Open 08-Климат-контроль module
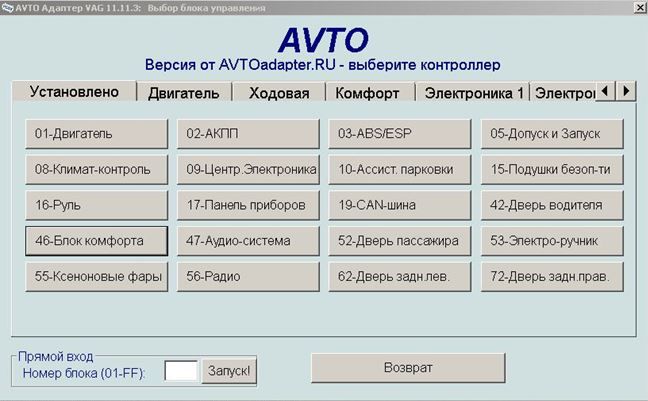 [96, 169]
